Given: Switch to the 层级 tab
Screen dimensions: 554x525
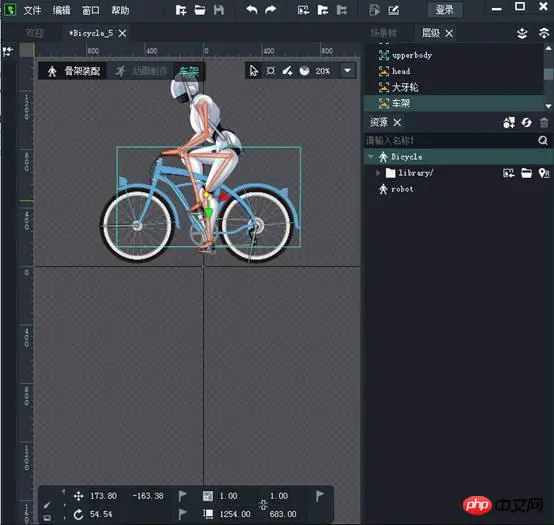Looking at the screenshot, I should click(431, 33).
